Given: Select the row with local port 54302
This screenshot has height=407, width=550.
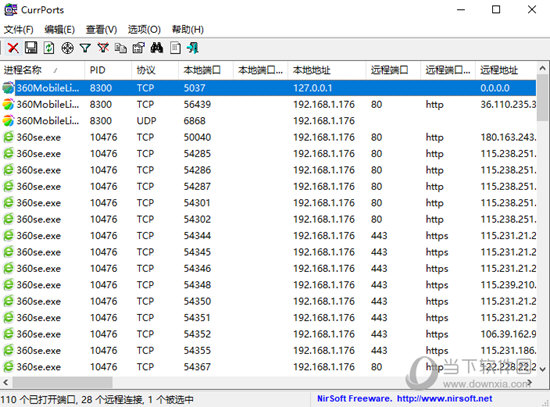Looking at the screenshot, I should pos(269,219).
